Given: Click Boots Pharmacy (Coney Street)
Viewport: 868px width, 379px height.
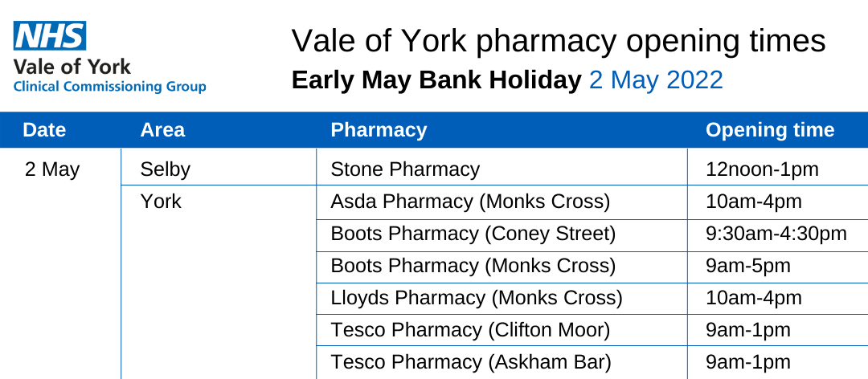Looking at the screenshot, I should tap(473, 234).
